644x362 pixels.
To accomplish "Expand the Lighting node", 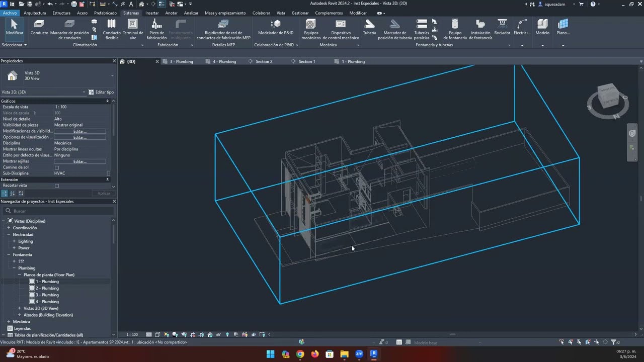I will 14,241.
